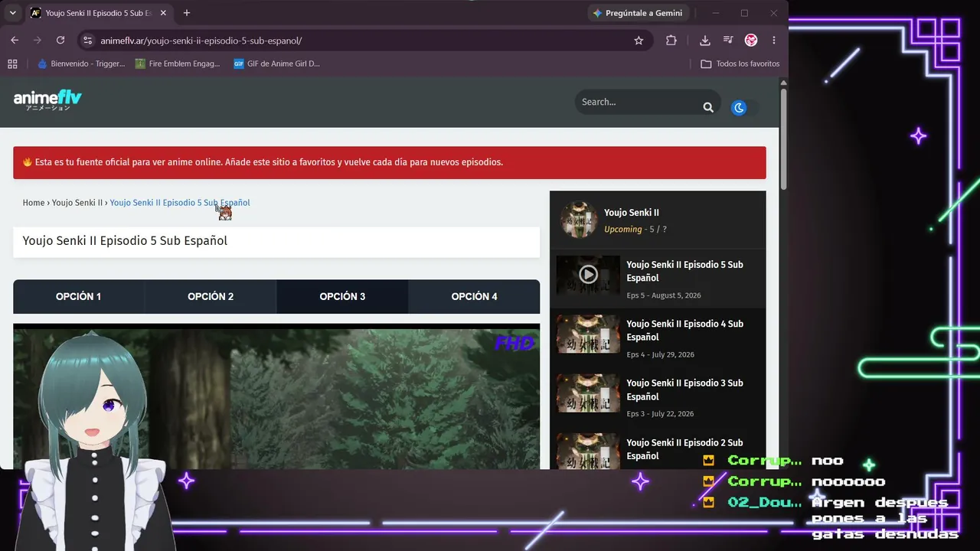Go to Home in the breadcrumb
The height and width of the screenshot is (551, 980).
tap(34, 203)
